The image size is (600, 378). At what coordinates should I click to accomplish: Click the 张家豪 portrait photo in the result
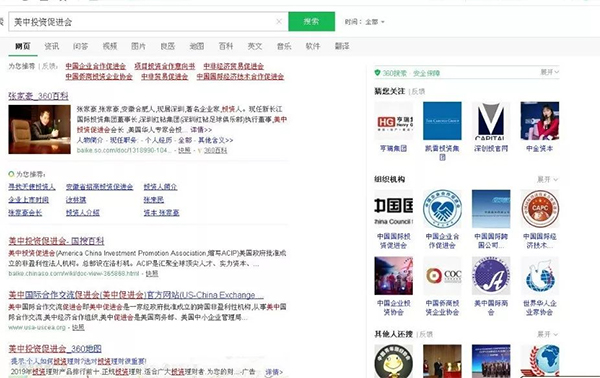click(x=39, y=129)
